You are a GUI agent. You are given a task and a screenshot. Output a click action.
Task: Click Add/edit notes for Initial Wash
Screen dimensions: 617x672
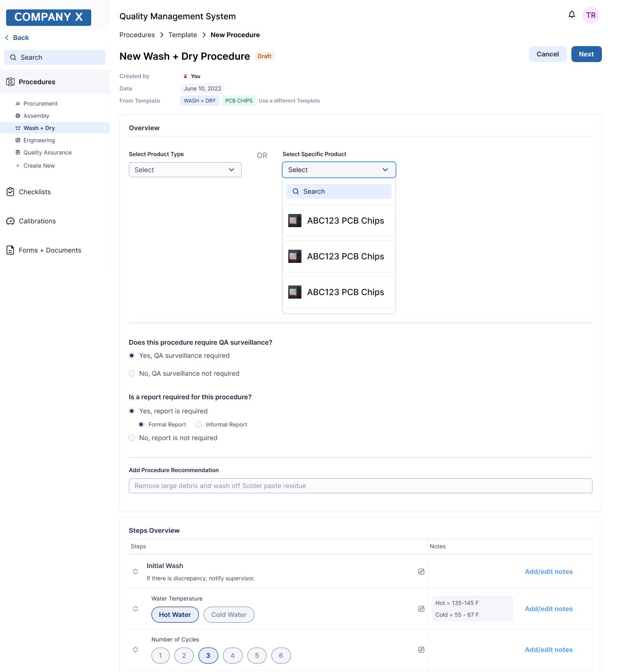tap(549, 572)
